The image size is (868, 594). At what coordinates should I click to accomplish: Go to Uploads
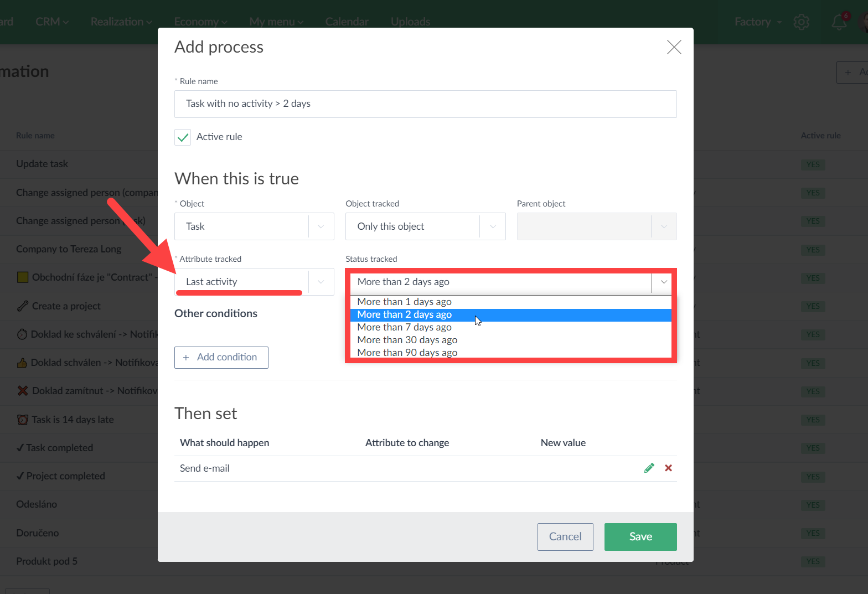[x=410, y=22]
